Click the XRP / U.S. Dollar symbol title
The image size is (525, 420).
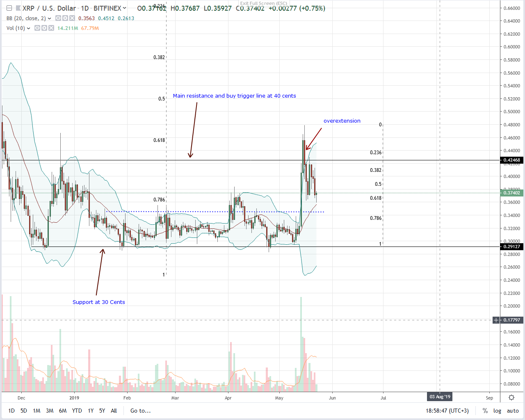click(49, 8)
